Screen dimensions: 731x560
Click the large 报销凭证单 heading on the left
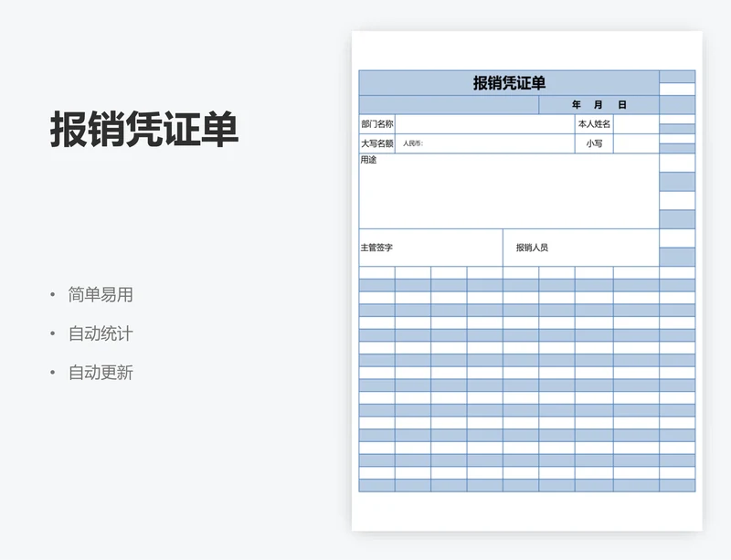144,131
